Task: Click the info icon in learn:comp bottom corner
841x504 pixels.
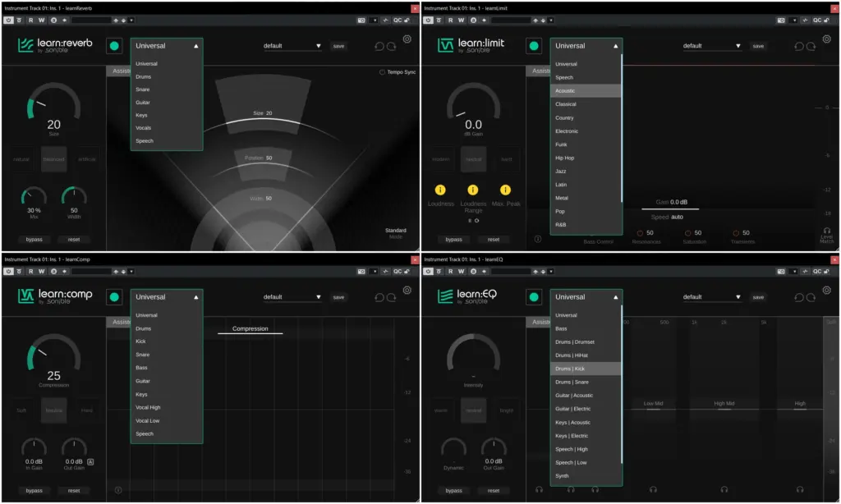Action: [x=117, y=490]
